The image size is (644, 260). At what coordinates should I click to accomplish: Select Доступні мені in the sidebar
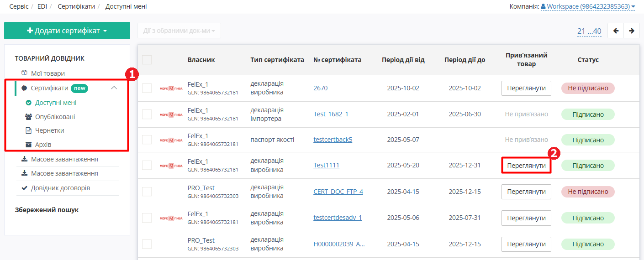pyautogui.click(x=56, y=103)
